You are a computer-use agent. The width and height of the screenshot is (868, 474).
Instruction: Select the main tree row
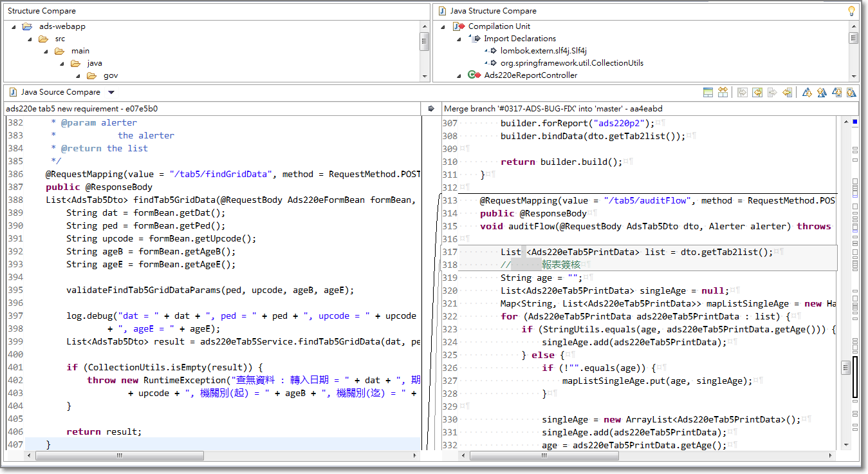[x=80, y=51]
